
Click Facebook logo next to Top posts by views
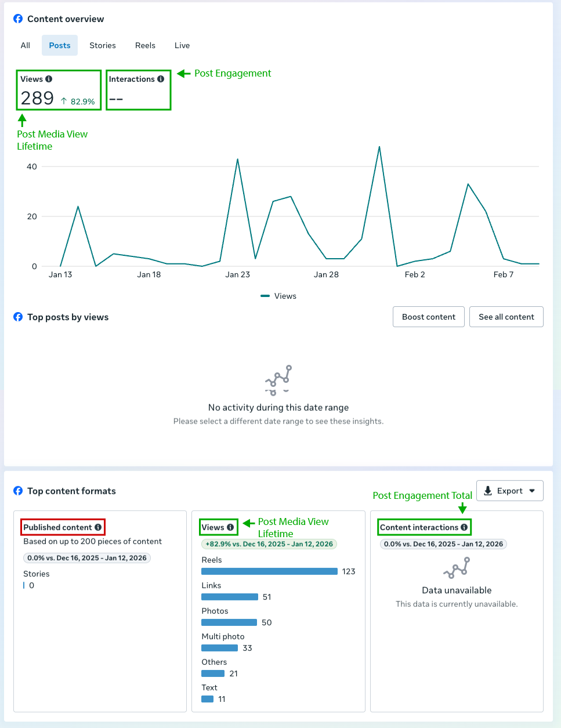(18, 317)
